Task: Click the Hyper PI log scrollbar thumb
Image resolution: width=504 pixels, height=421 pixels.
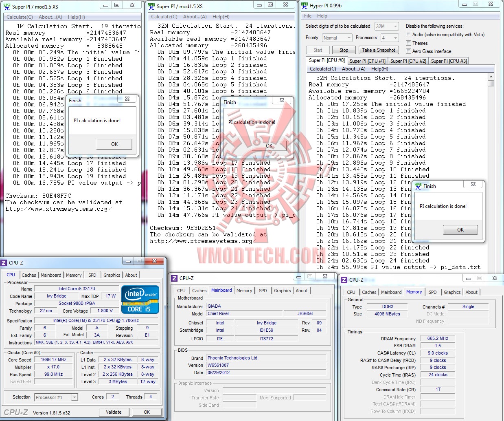Action: [491, 83]
